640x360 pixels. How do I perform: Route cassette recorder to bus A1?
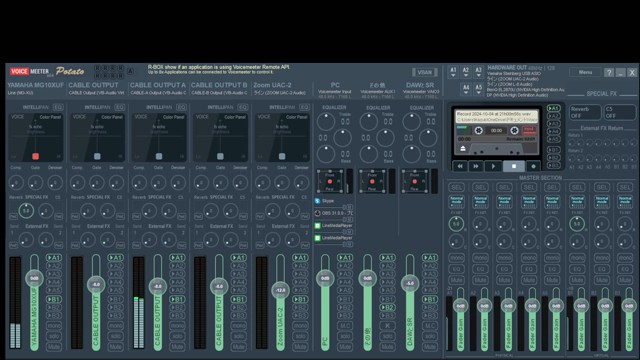pyautogui.click(x=553, y=108)
